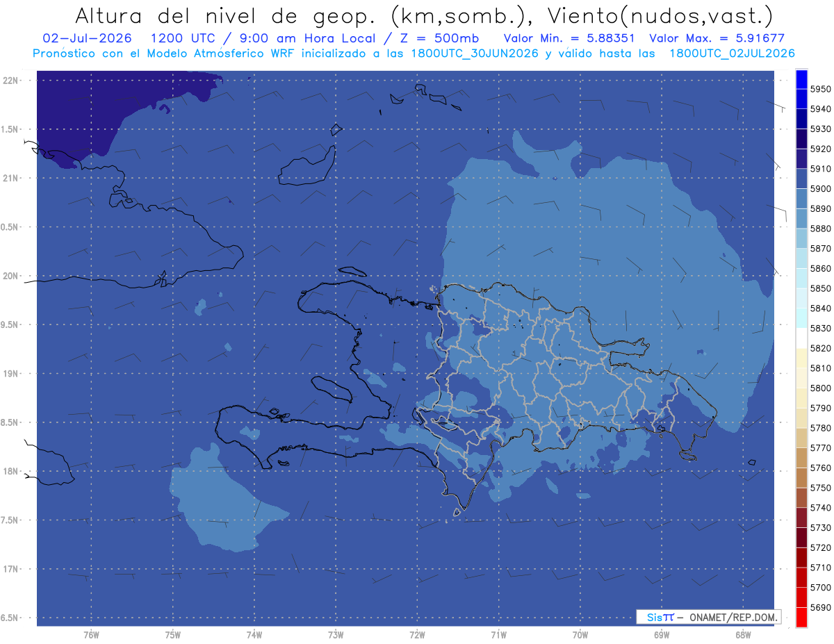Click the 5690 legend value
This screenshot has width=834, height=644.
(820, 607)
